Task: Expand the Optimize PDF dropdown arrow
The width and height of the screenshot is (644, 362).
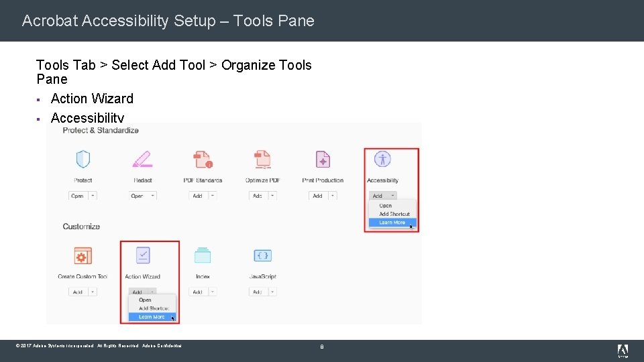Action: [x=273, y=196]
